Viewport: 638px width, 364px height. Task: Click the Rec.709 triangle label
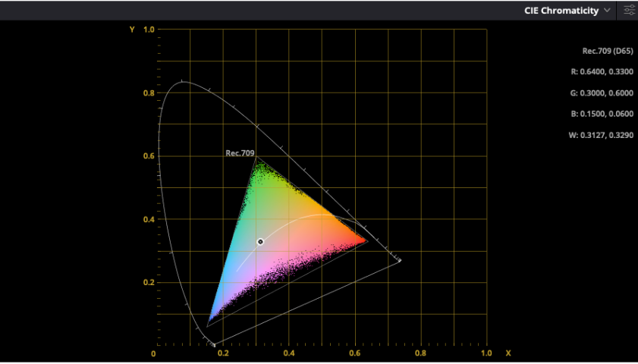240,153
